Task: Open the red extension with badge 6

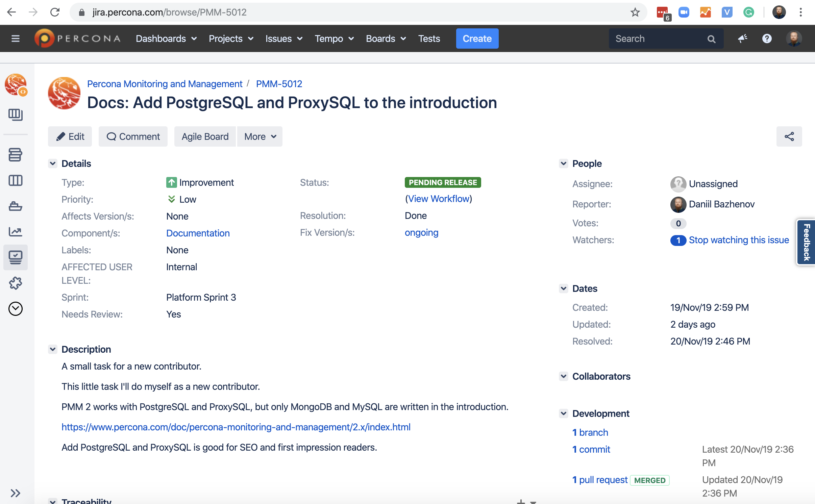Action: 663,13
